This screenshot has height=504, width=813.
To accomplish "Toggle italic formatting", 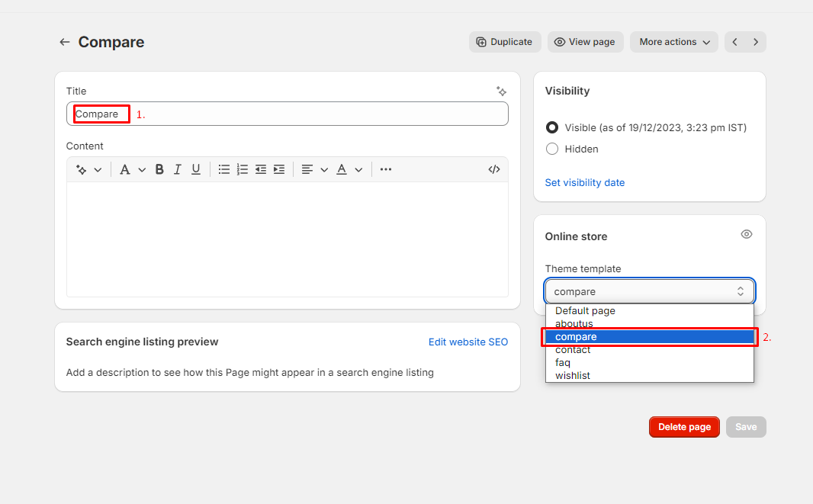I will point(178,169).
